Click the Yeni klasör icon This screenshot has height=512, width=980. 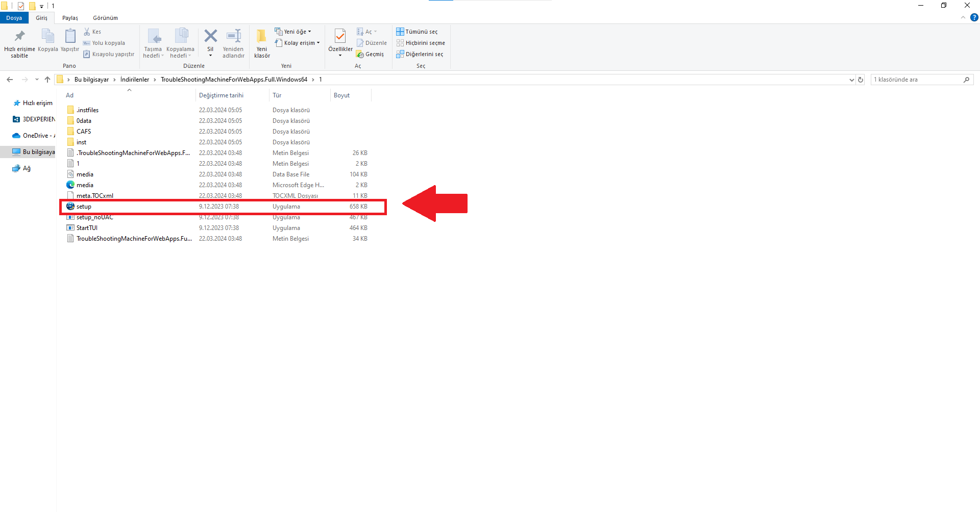[262, 37]
